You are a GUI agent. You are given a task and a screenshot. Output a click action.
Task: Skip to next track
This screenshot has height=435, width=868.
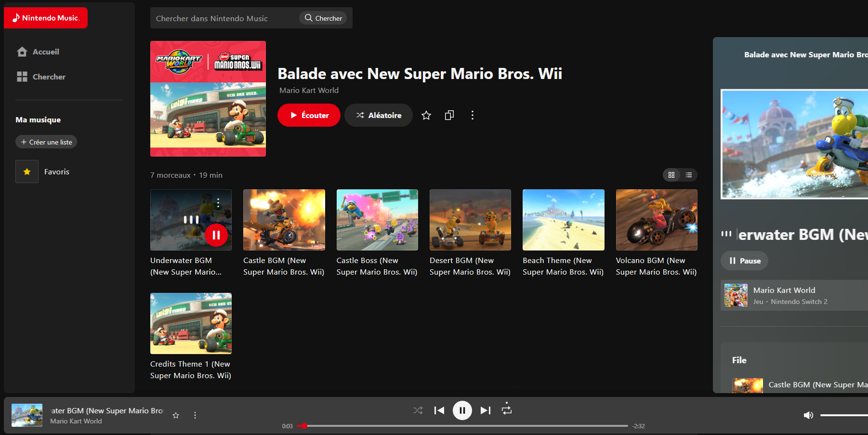pyautogui.click(x=486, y=410)
